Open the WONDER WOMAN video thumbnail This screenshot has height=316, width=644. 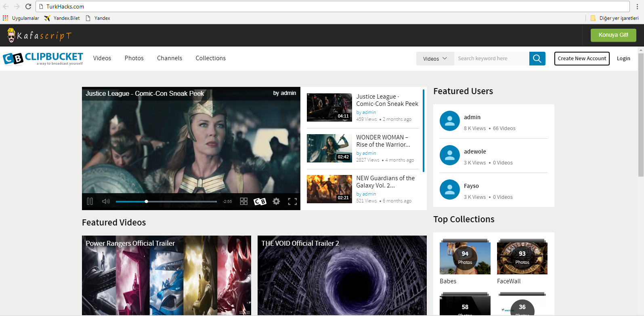click(x=329, y=148)
